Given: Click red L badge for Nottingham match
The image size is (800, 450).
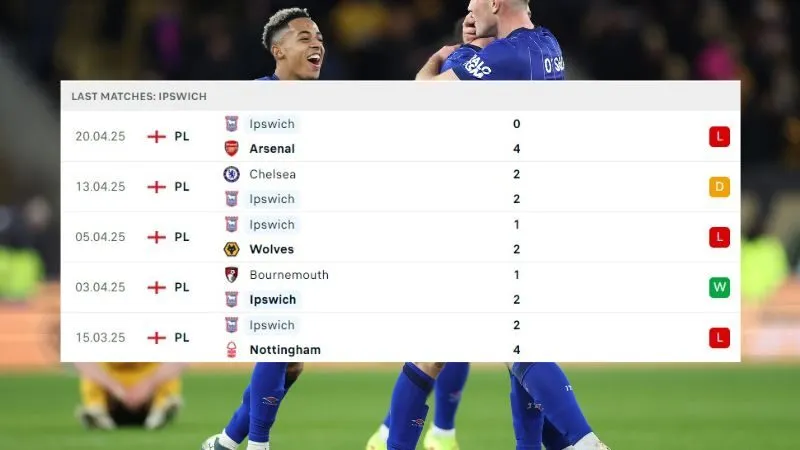Looking at the screenshot, I should tap(719, 338).
